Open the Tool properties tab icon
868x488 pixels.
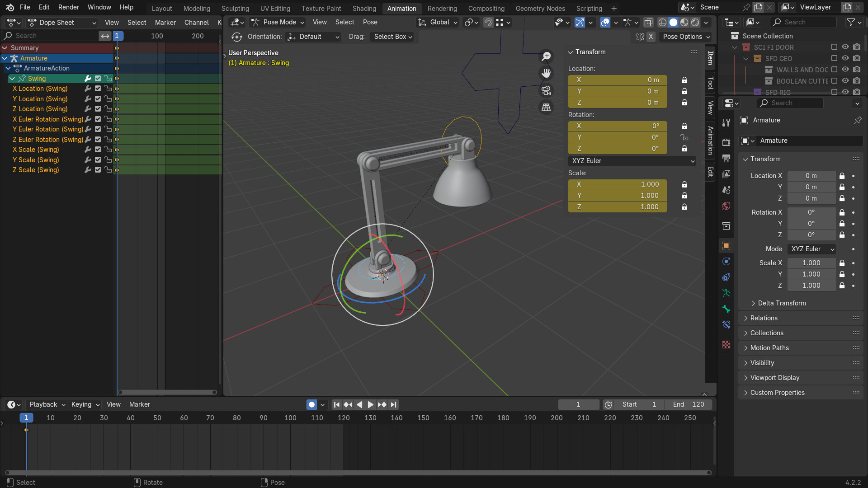pyautogui.click(x=726, y=122)
